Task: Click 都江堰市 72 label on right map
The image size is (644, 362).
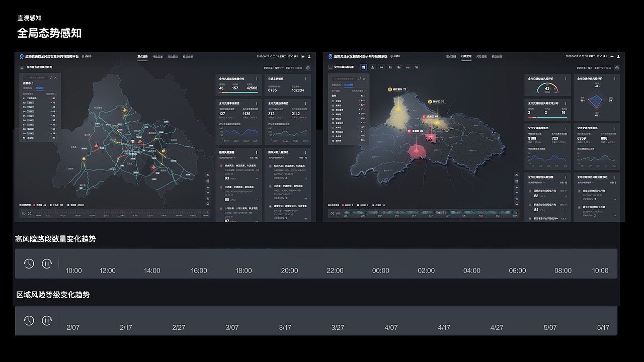Action: point(397,89)
